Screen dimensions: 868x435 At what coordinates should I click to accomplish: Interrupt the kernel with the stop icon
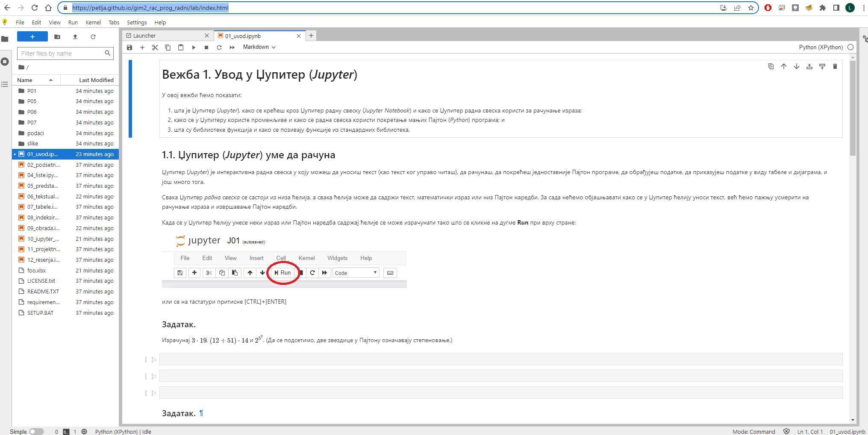click(206, 47)
